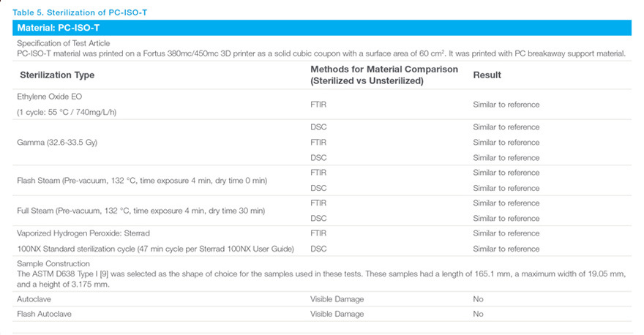The image size is (644, 335).
Task: Click the "100NX Standard sterilization cycle" line
Action: pos(154,249)
